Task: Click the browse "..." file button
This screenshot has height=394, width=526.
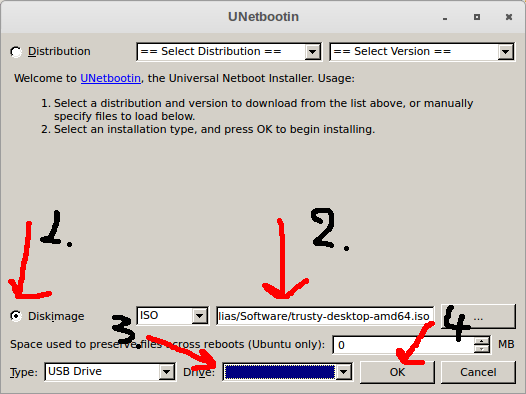Action: pyautogui.click(x=478, y=316)
